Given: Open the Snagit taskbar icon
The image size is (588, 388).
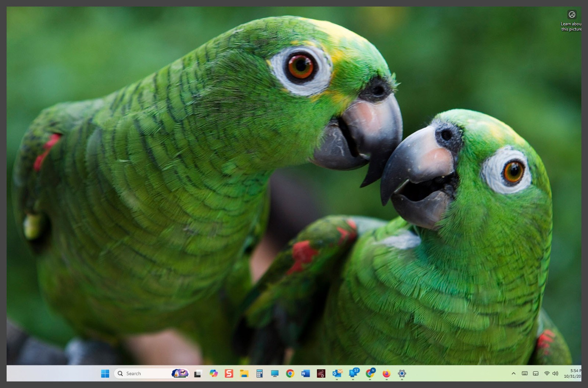Looking at the screenshot, I should coord(229,373).
